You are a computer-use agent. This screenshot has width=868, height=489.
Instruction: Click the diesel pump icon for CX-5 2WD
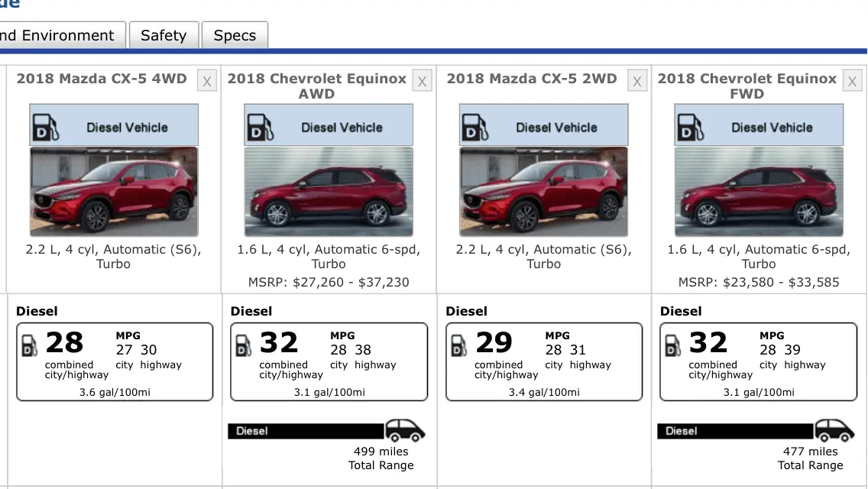(x=475, y=128)
